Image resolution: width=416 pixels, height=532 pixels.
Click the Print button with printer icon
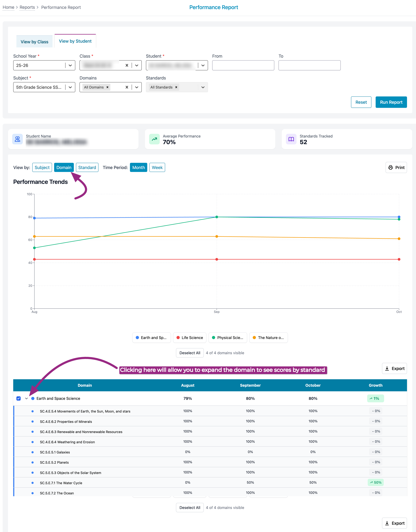396,167
